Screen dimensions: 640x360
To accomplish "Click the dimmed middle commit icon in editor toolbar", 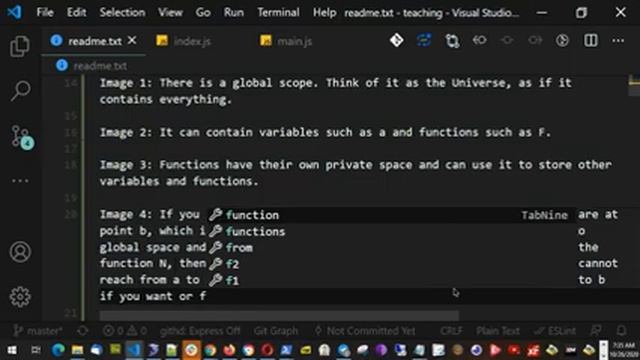I will (x=507, y=40).
